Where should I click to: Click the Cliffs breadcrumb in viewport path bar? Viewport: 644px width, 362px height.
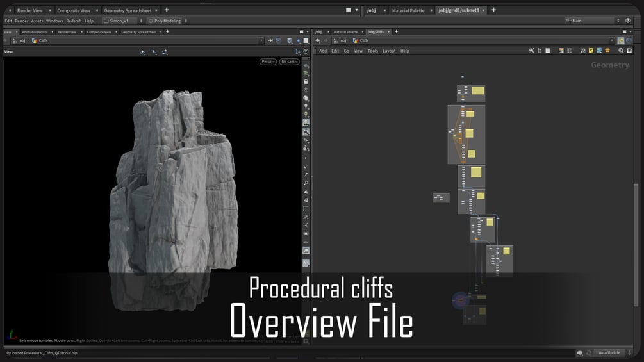(x=40, y=40)
